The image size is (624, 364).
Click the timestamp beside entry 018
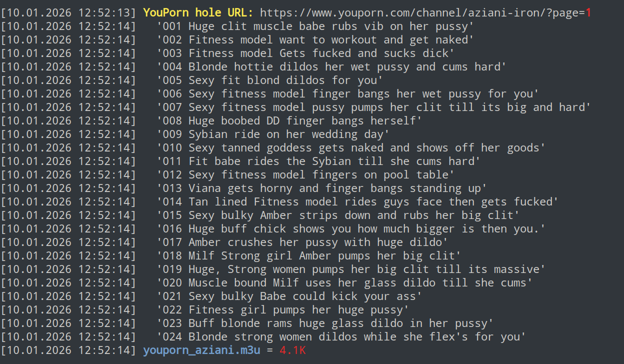68,255
